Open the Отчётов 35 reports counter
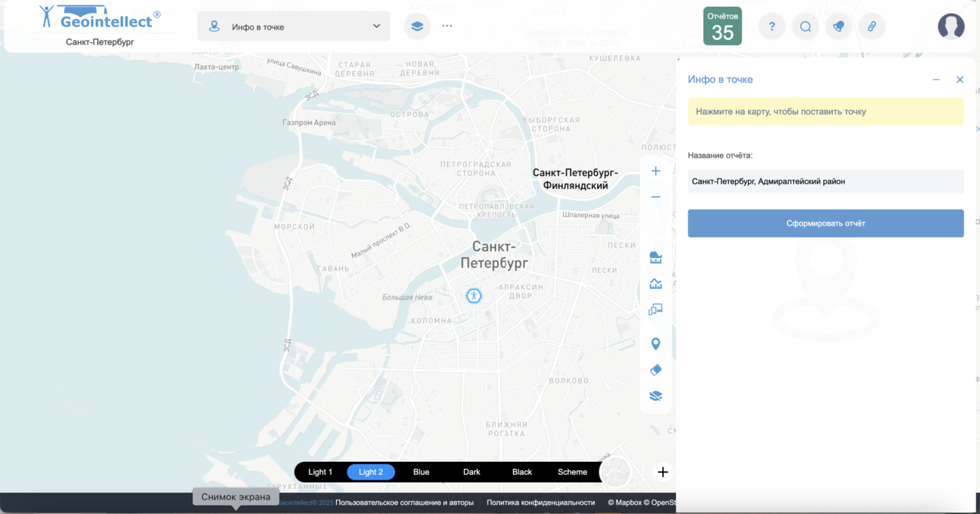This screenshot has width=980, height=514. pyautogui.click(x=723, y=26)
